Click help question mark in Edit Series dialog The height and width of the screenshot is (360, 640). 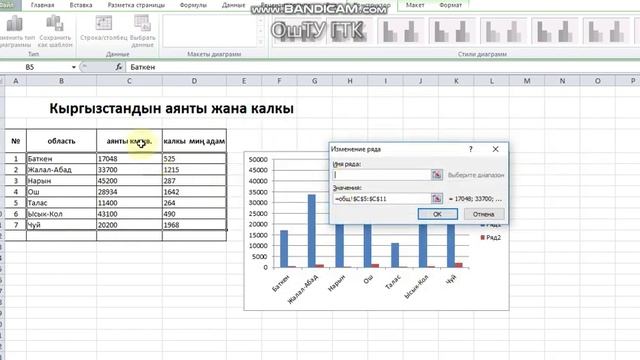[471, 149]
